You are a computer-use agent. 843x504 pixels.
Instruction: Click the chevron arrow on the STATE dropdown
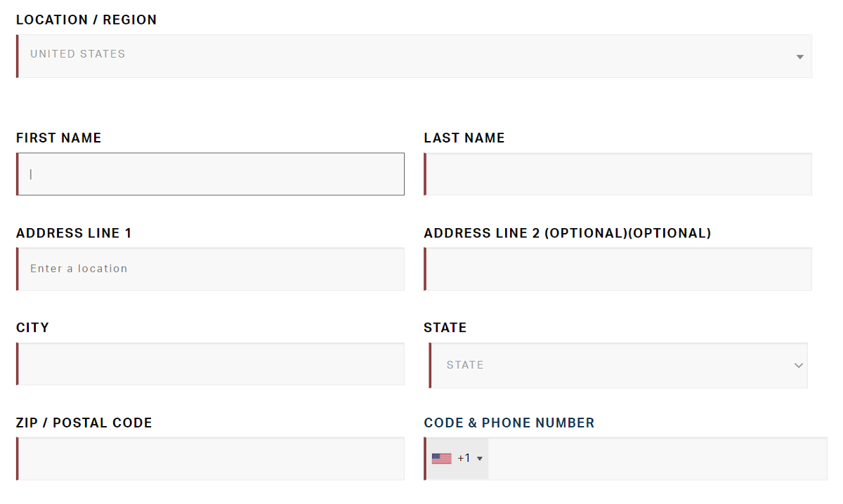pos(799,365)
